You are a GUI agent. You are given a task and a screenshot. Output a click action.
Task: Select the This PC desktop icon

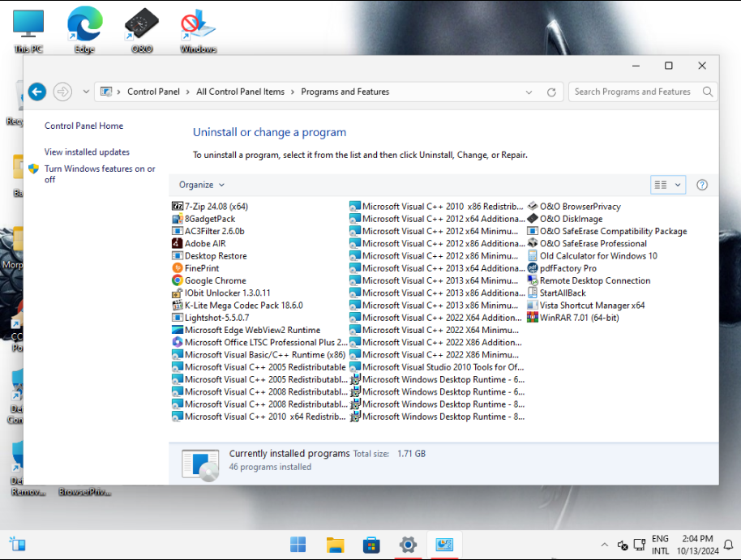(x=28, y=29)
